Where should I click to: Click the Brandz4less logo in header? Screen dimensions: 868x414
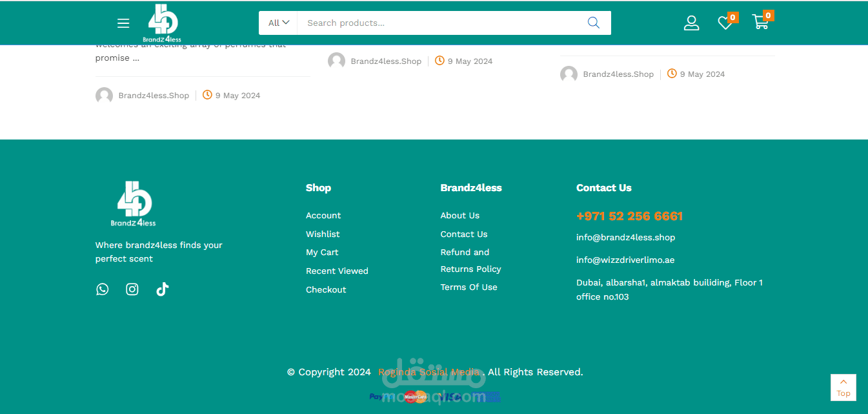pos(163,23)
